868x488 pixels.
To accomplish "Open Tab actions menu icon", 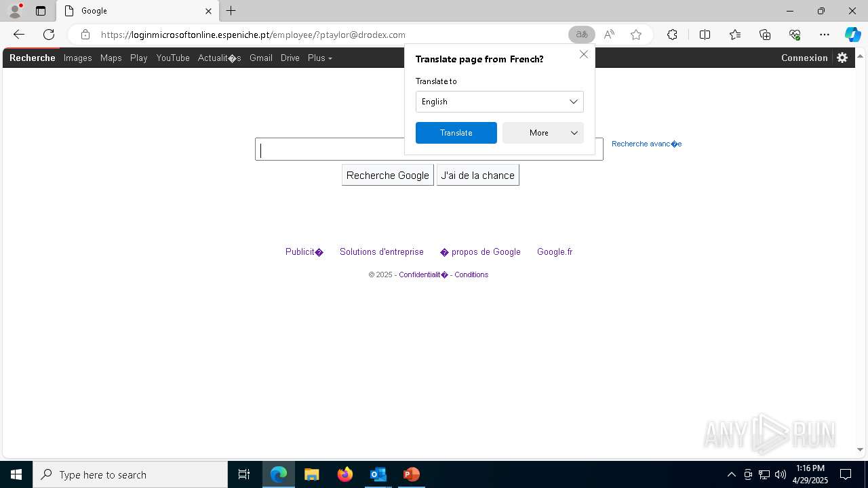I will (x=41, y=11).
